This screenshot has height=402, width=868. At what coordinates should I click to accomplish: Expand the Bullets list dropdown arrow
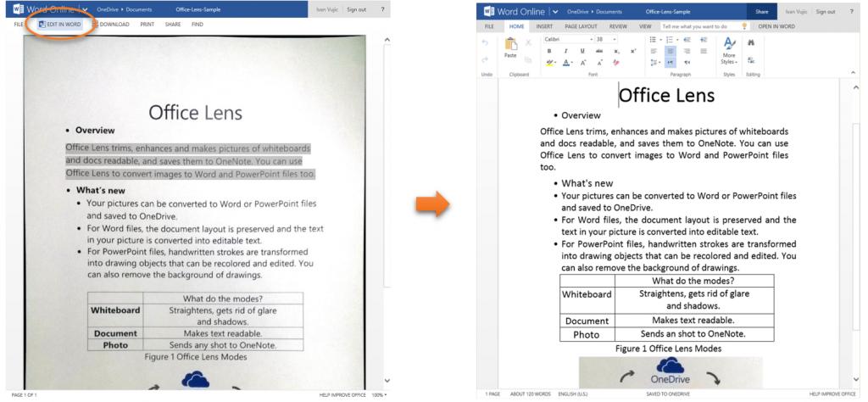[660, 40]
